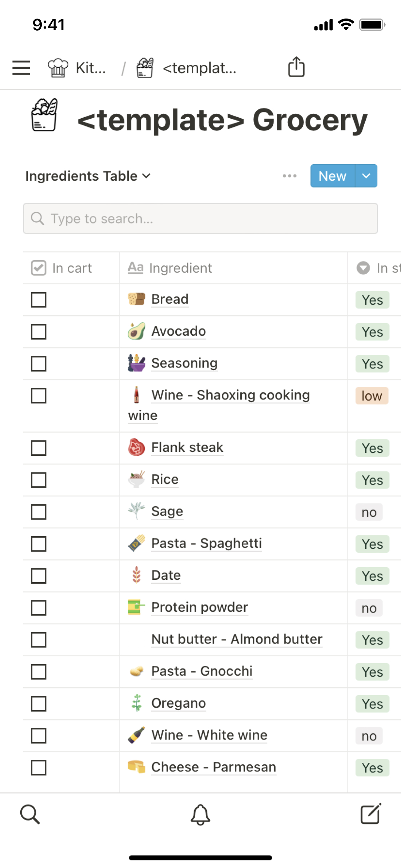Open notifications bell icon
The width and height of the screenshot is (401, 868).
[x=200, y=815]
